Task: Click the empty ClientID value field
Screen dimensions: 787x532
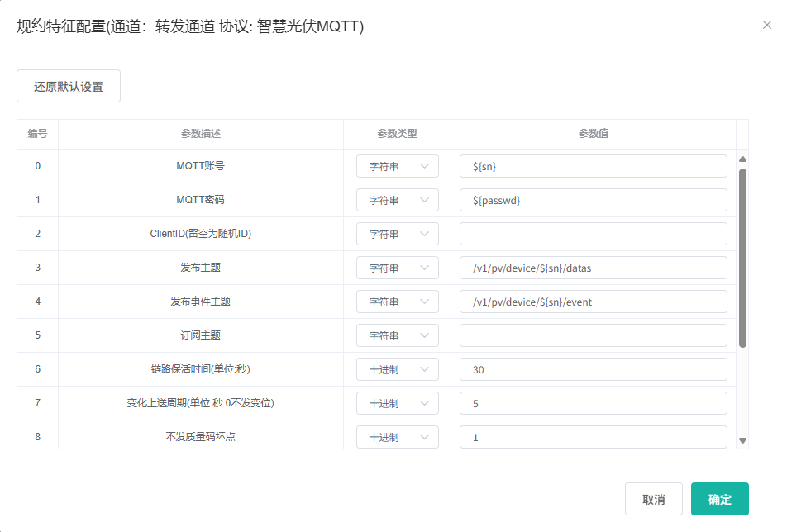Action: pos(593,234)
